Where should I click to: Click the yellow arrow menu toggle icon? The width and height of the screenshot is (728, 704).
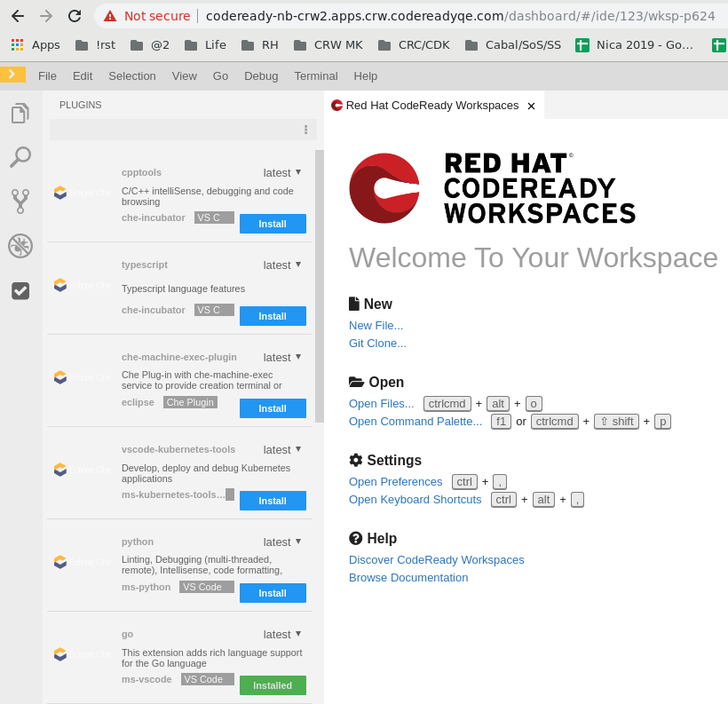[12, 75]
